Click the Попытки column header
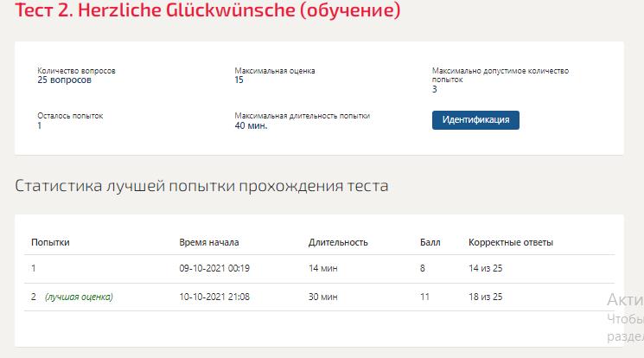Image resolution: width=644 pixels, height=358 pixels. click(50, 242)
